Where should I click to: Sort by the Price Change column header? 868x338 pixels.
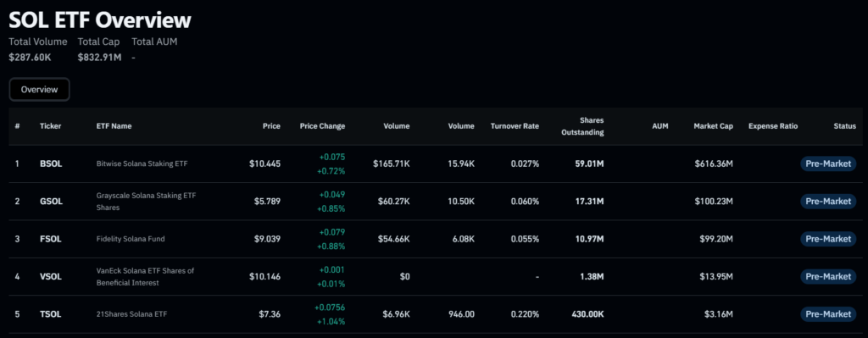click(322, 126)
